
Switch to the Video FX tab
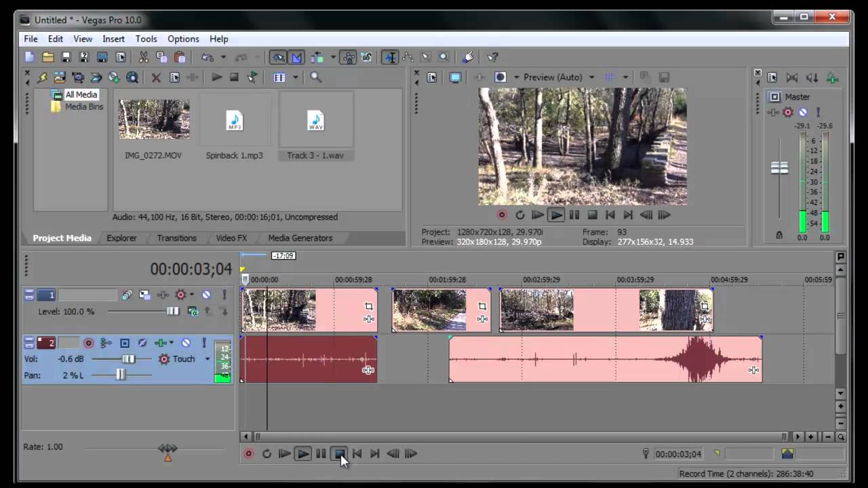pos(231,238)
